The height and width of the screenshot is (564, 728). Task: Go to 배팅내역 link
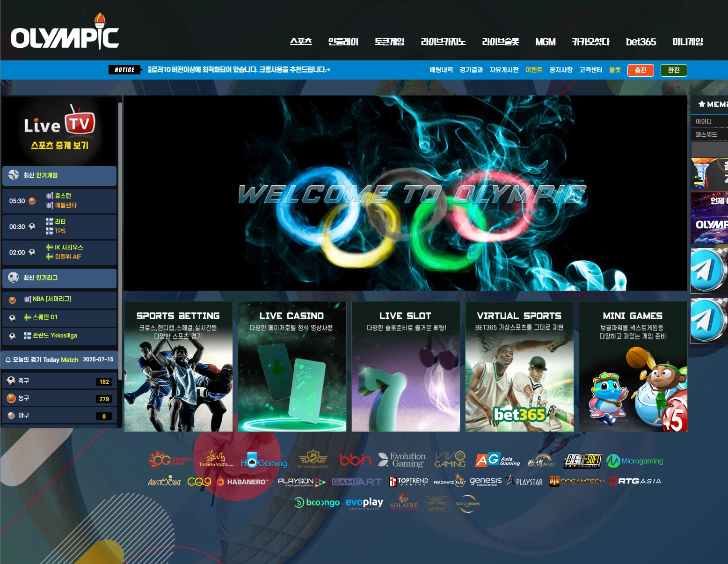click(x=441, y=70)
